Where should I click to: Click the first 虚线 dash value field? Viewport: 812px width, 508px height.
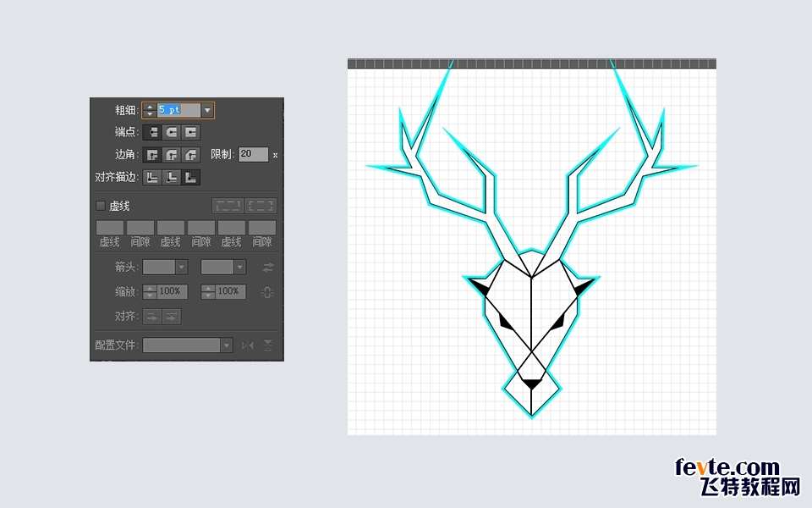(x=110, y=228)
